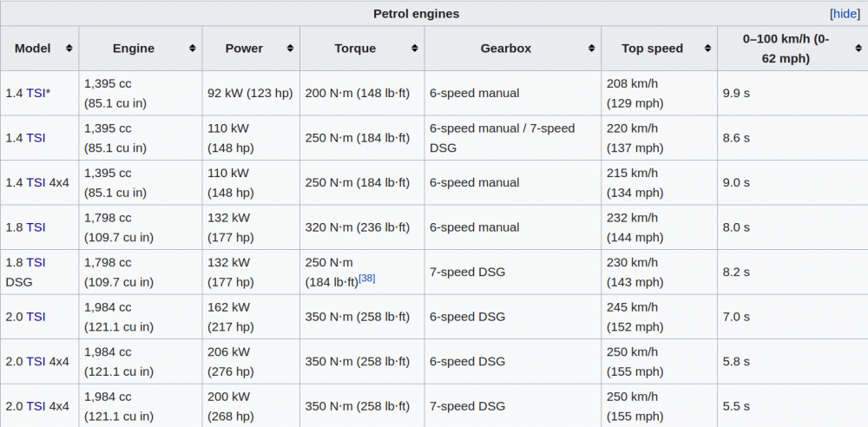Sort table by Model column arrows
Screen dimensions: 868x427
69,49
